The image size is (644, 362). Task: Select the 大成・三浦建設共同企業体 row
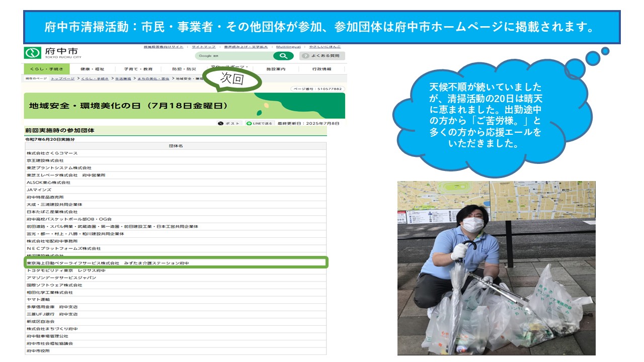176,205
